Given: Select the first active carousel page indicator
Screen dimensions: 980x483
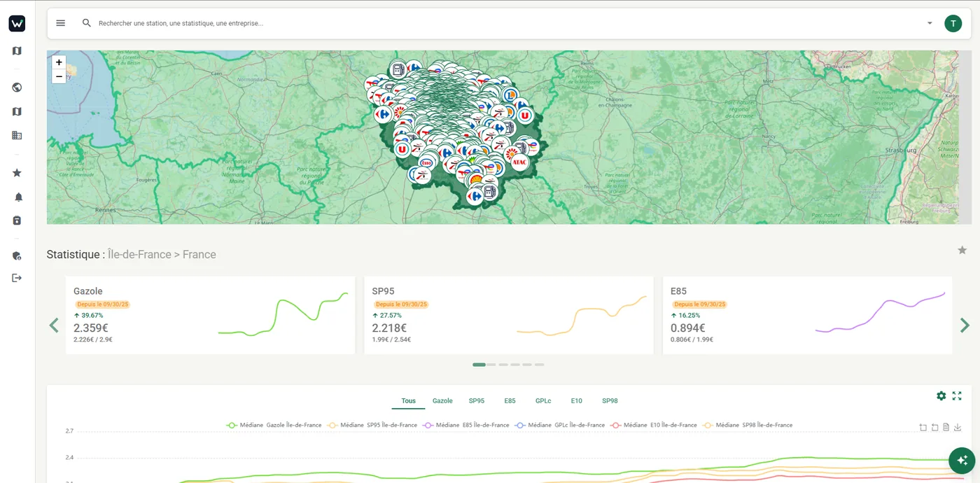Looking at the screenshot, I should pyautogui.click(x=479, y=365).
